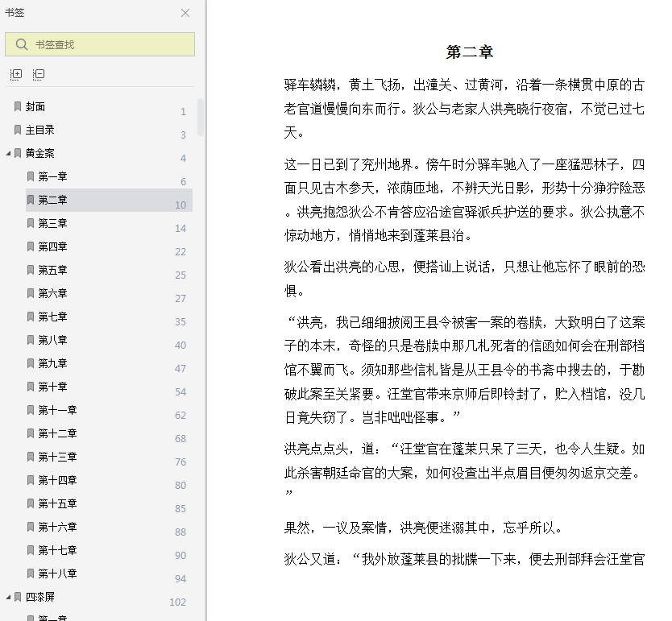This screenshot has width=672, height=621.
Task: Click bookmark flag icon beside 第十二章
Action: pyautogui.click(x=31, y=433)
